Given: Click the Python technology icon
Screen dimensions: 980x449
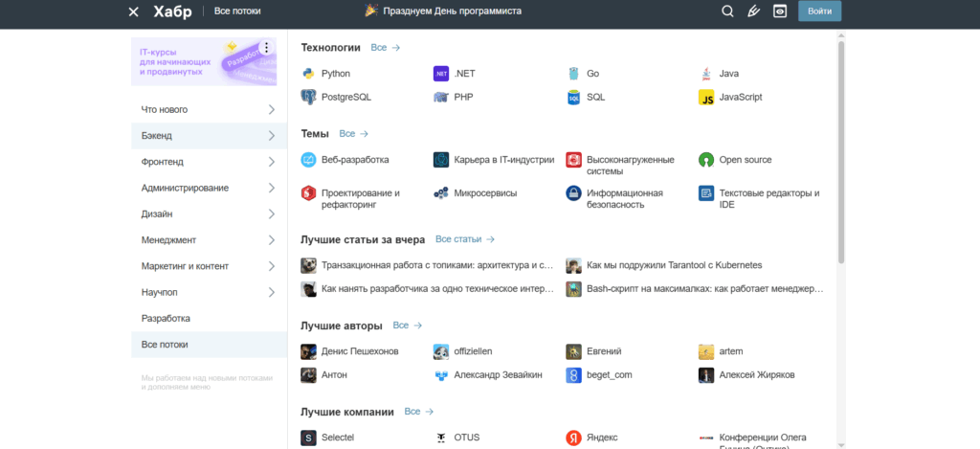Looking at the screenshot, I should pos(308,74).
